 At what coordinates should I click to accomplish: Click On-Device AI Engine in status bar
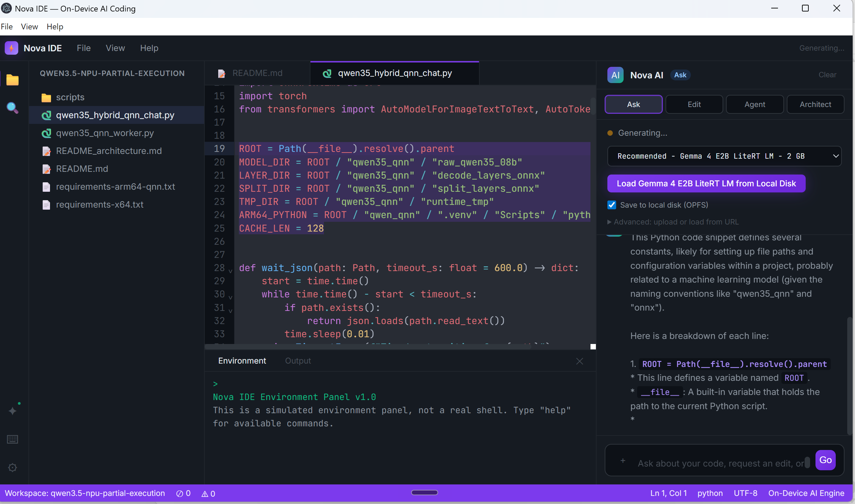pyautogui.click(x=806, y=493)
